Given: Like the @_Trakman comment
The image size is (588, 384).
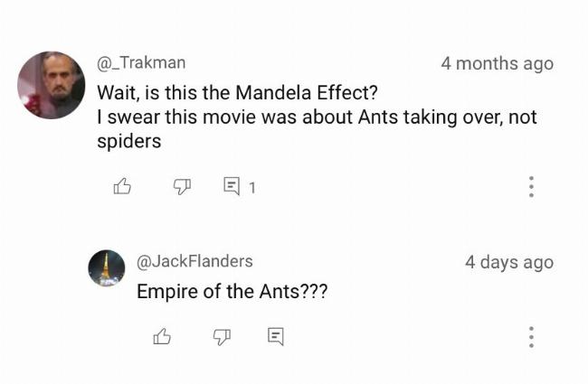Looking at the screenshot, I should point(122,186).
